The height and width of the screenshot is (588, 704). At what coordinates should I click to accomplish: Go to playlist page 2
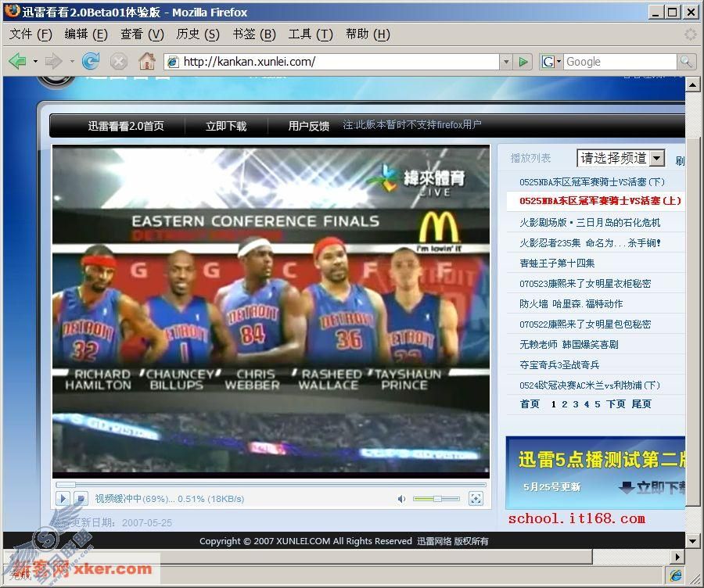[565, 404]
